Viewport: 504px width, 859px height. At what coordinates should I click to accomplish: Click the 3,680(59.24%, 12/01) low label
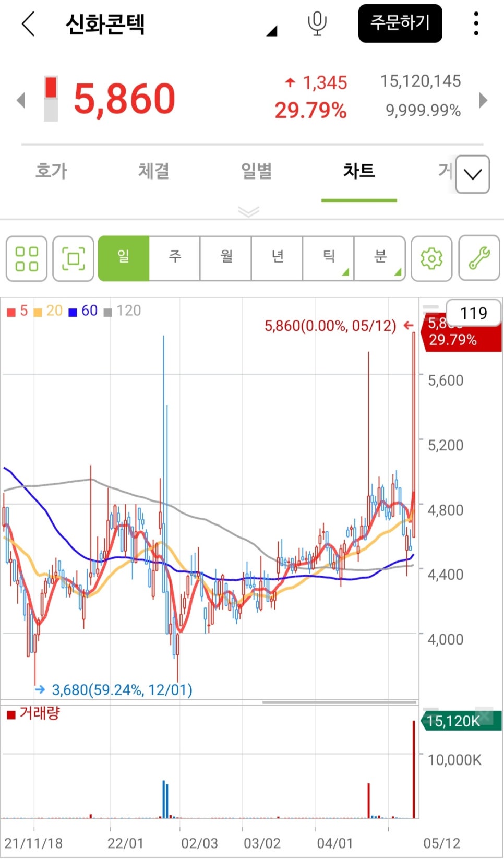pyautogui.click(x=122, y=690)
